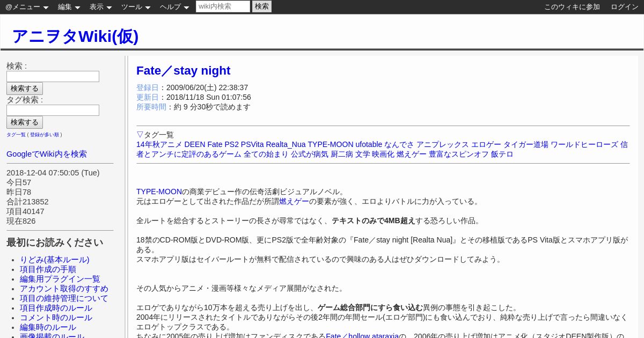Screen dimensions: 644x338
Task: Open the エロゲー tag
Action: (x=486, y=144)
